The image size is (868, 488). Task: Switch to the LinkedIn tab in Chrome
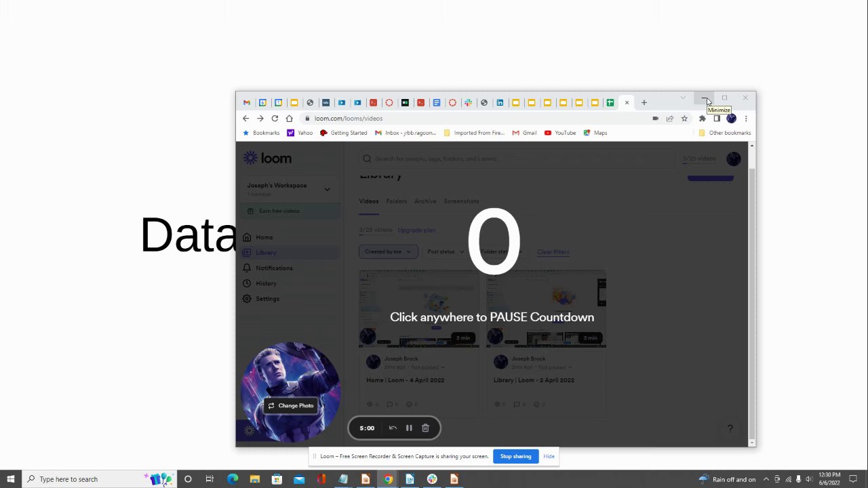coord(500,103)
